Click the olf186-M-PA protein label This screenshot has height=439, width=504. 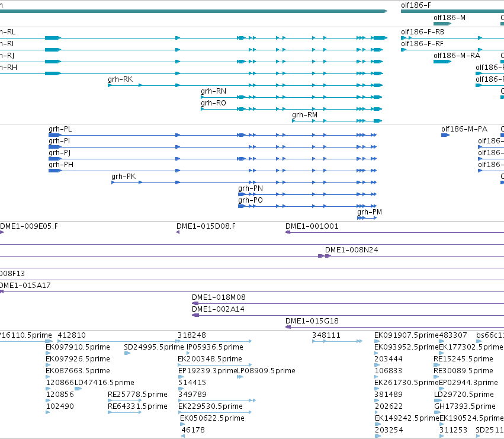pos(464,129)
